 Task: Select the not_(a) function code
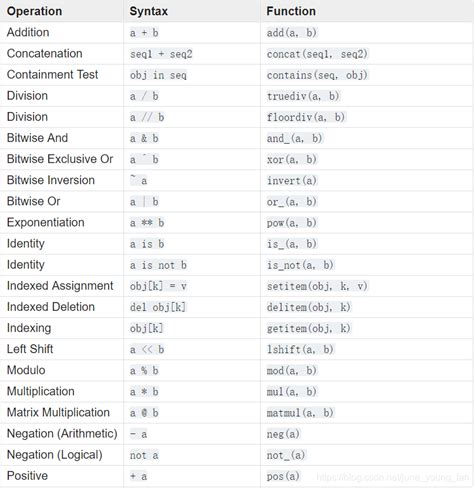click(286, 455)
